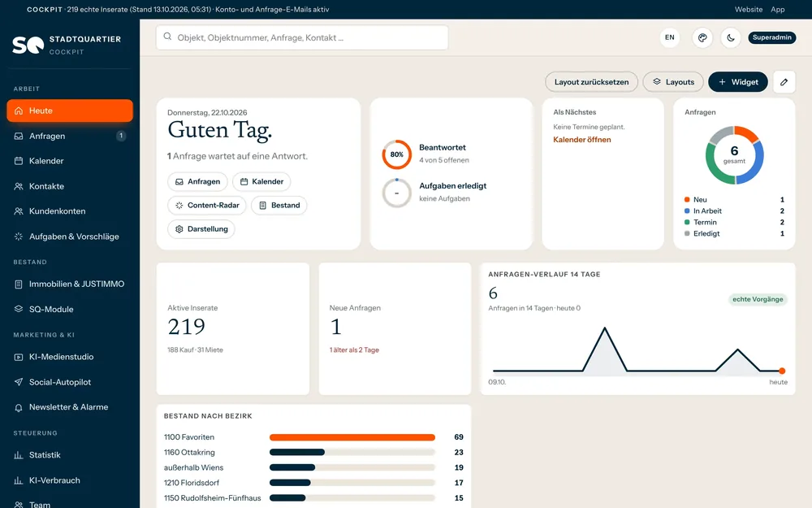Open Anfragen in the sidebar
Image resolution: width=812 pixels, height=508 pixels.
tap(70, 136)
